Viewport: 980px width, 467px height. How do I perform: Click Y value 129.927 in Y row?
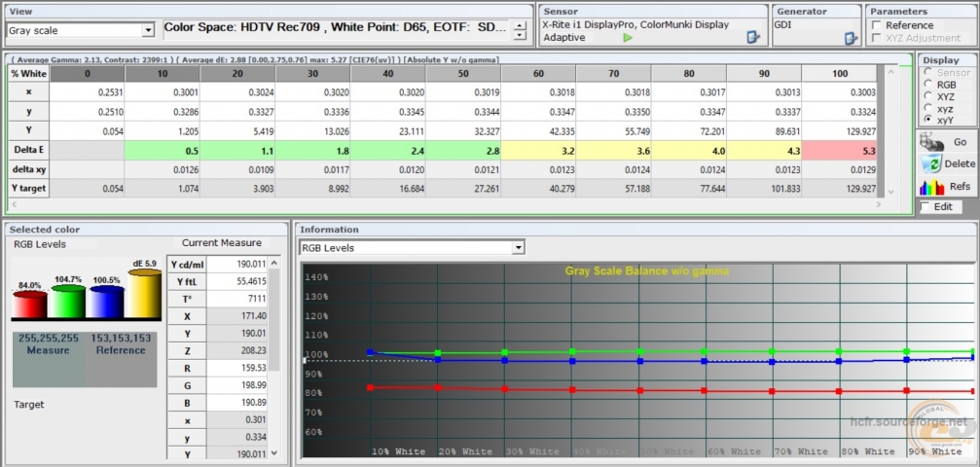point(840,131)
